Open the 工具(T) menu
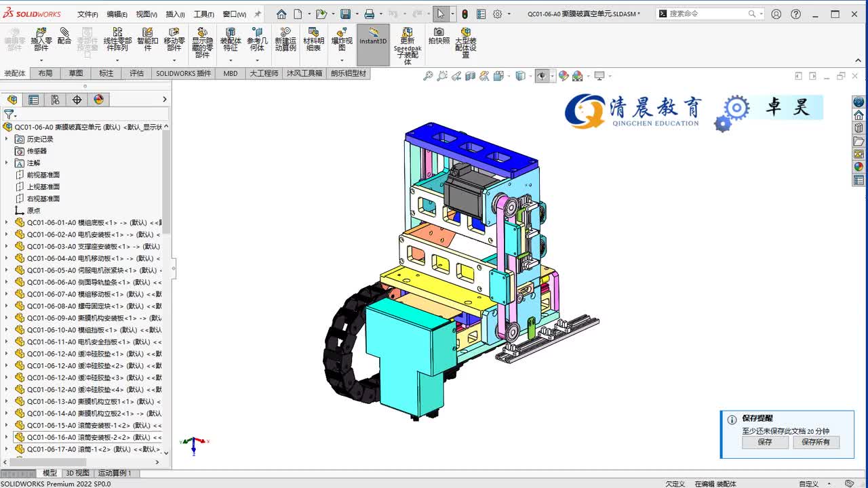 click(204, 14)
